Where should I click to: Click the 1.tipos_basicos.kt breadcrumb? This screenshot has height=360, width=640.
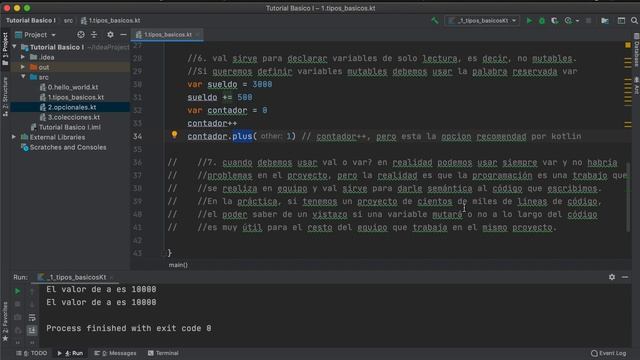pos(111,20)
